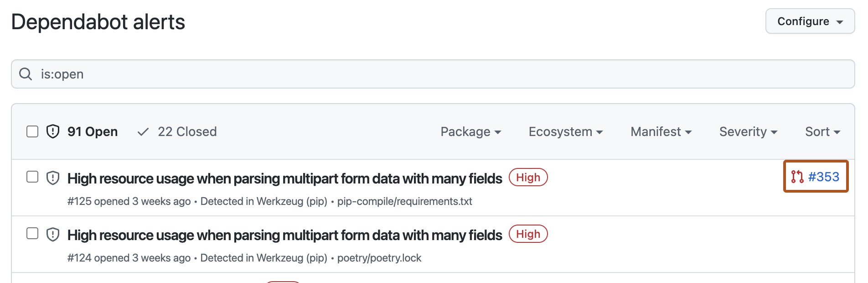Click the search magnifier icon
The width and height of the screenshot is (868, 283).
[26, 74]
